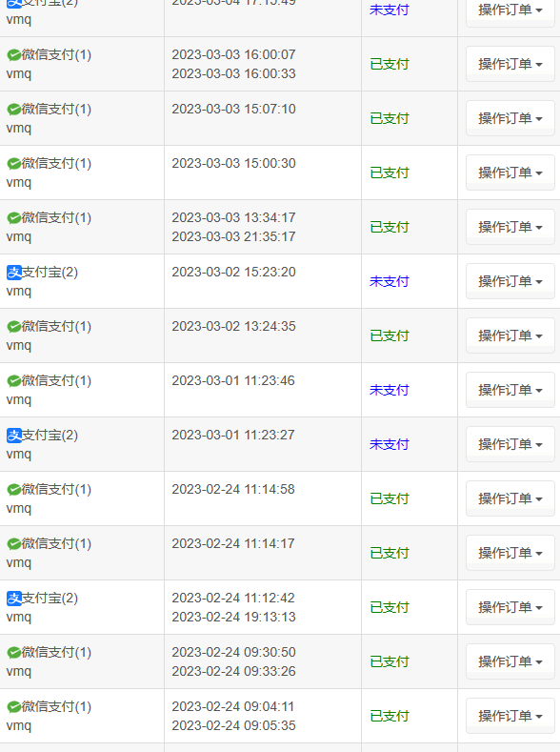Image resolution: width=560 pixels, height=752 pixels.
Task: Expand 操作订单 for 2023-03-03 13:34:17 order
Action: (510, 227)
